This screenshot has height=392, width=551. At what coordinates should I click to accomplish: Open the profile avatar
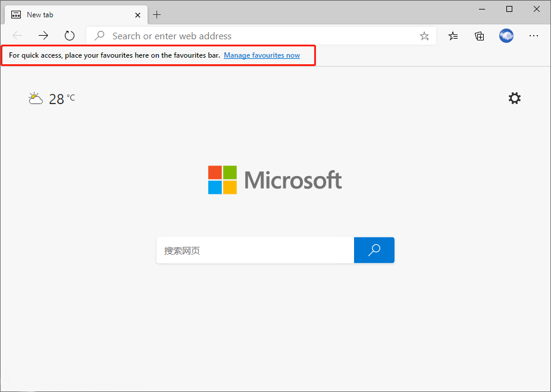point(506,36)
